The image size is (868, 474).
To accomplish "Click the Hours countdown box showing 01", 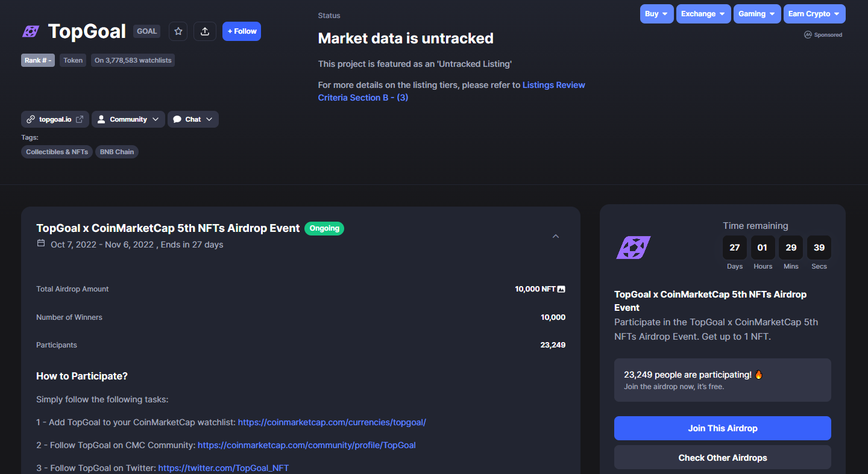I will [763, 248].
